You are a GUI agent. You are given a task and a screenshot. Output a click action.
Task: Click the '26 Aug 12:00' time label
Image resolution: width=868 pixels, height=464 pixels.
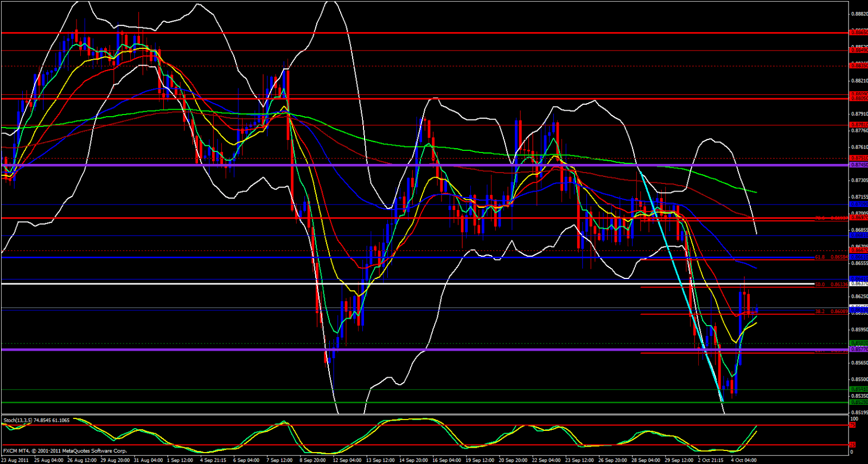pyautogui.click(x=82, y=460)
